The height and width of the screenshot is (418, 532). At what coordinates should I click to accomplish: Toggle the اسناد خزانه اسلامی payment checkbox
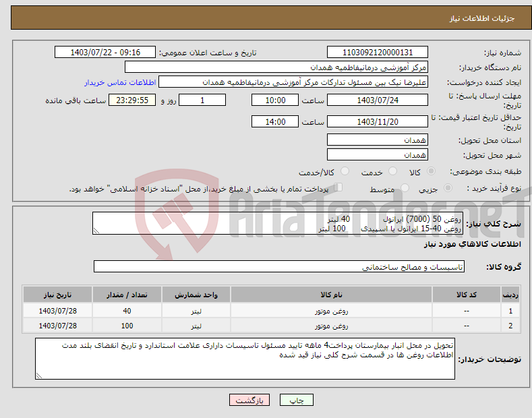coord(338,187)
